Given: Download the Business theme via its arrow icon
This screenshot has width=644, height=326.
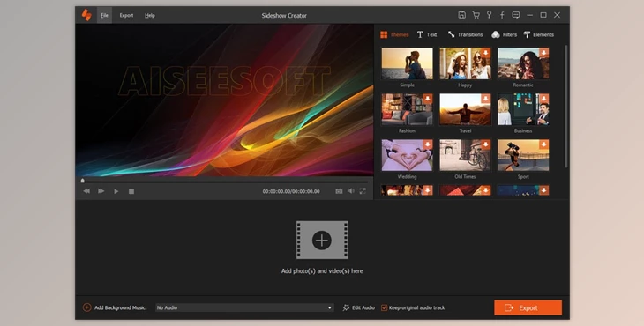Looking at the screenshot, I should click(543, 99).
